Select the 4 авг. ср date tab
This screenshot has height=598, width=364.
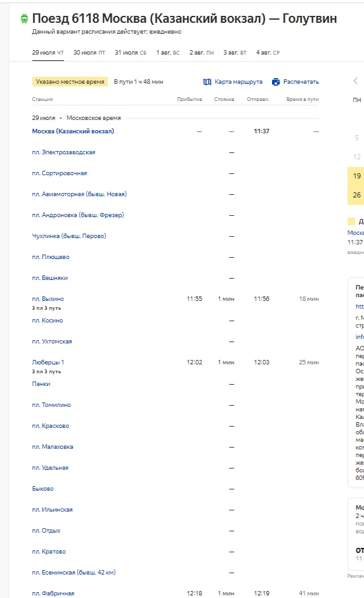coord(268,53)
